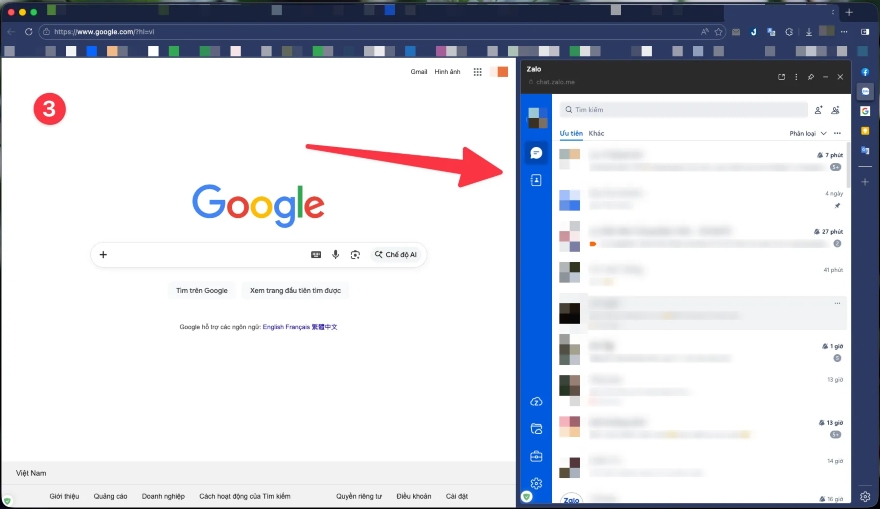
Task: Enable Chế độ AI in search box
Action: [397, 255]
